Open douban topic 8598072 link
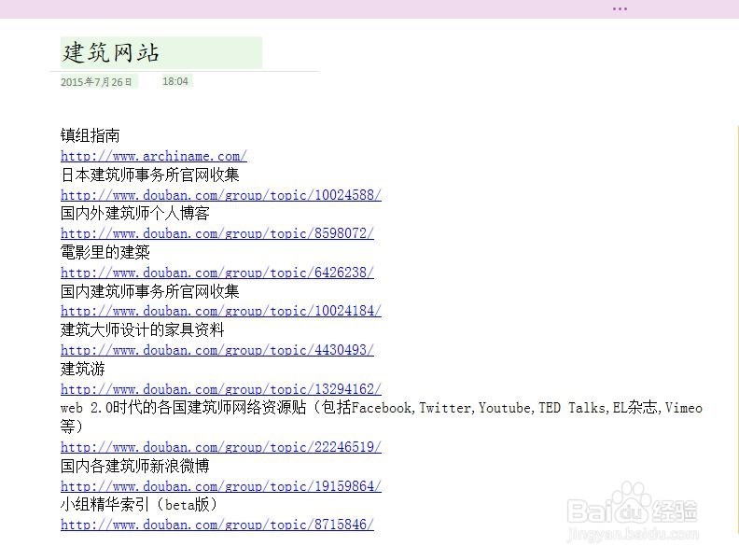Screen dimensions: 739x560 [217, 233]
